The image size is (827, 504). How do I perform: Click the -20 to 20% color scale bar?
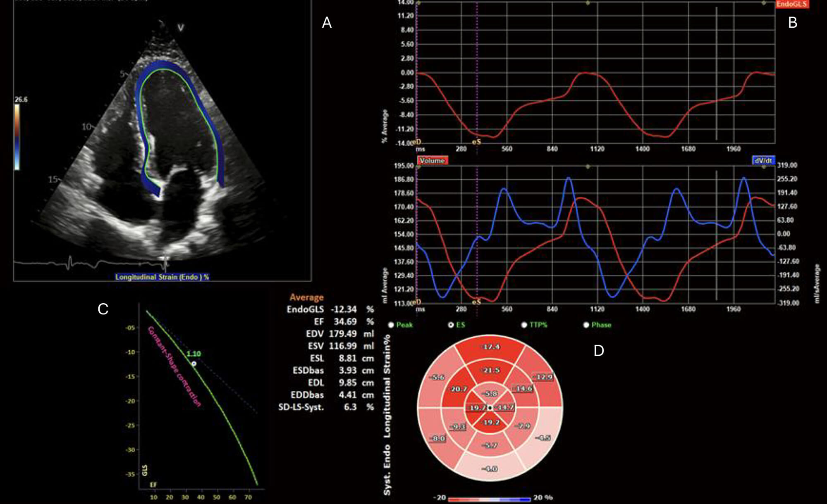click(x=489, y=499)
